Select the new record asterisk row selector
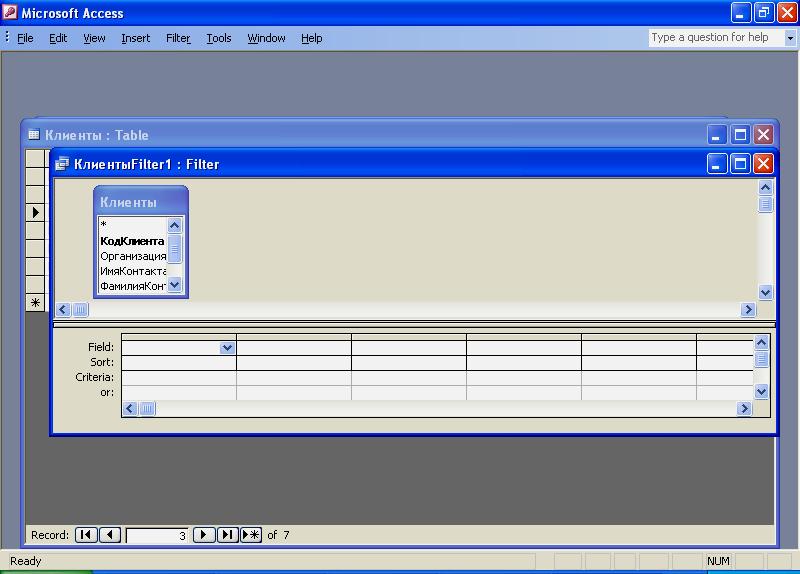800x574 pixels. [35, 303]
